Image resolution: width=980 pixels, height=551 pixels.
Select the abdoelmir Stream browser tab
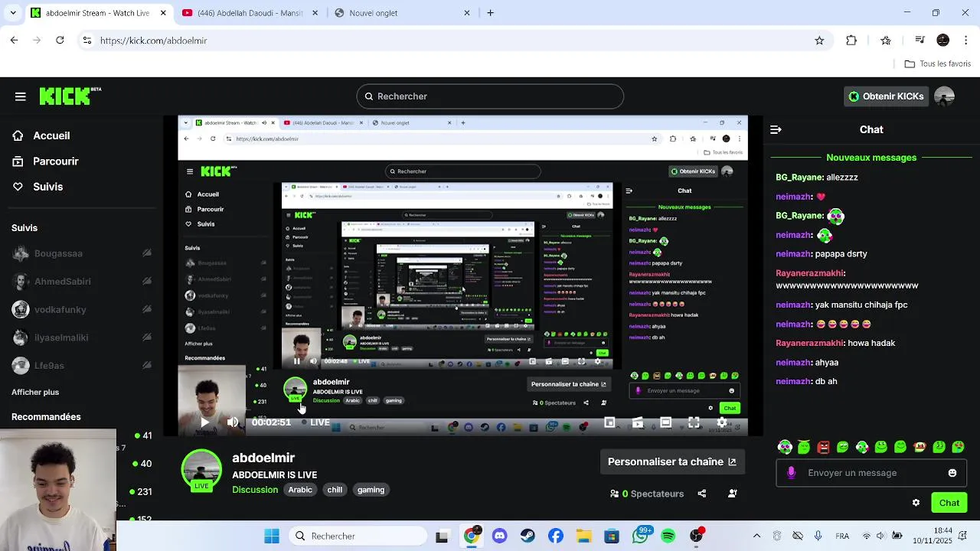[97, 13]
